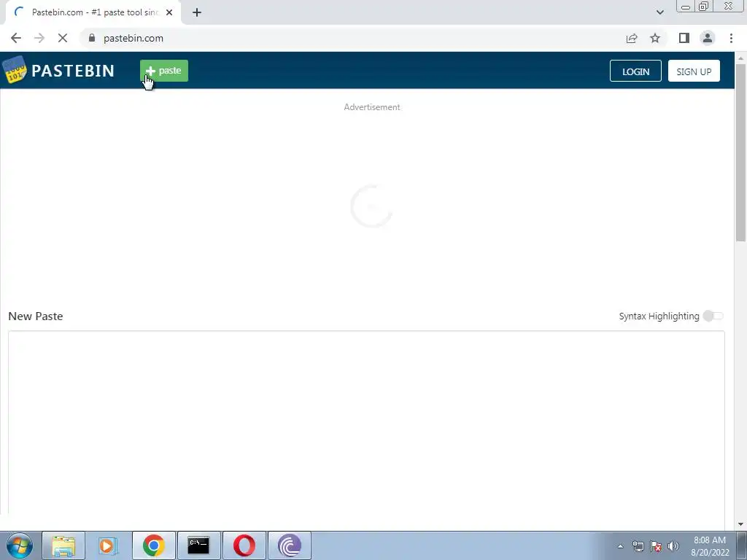The width and height of the screenshot is (747, 560).
Task: Click the Show desktop strip
Action: pyautogui.click(x=741, y=545)
